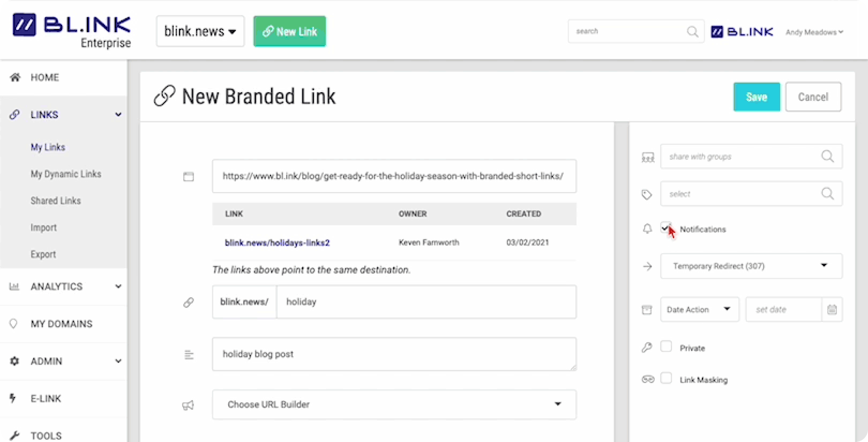Click the E-Link lightning bolt icon
868x442 pixels.
[x=13, y=398]
